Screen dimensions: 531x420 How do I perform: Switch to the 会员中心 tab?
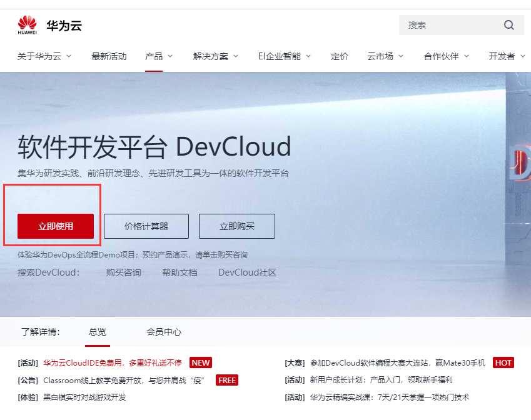164,332
